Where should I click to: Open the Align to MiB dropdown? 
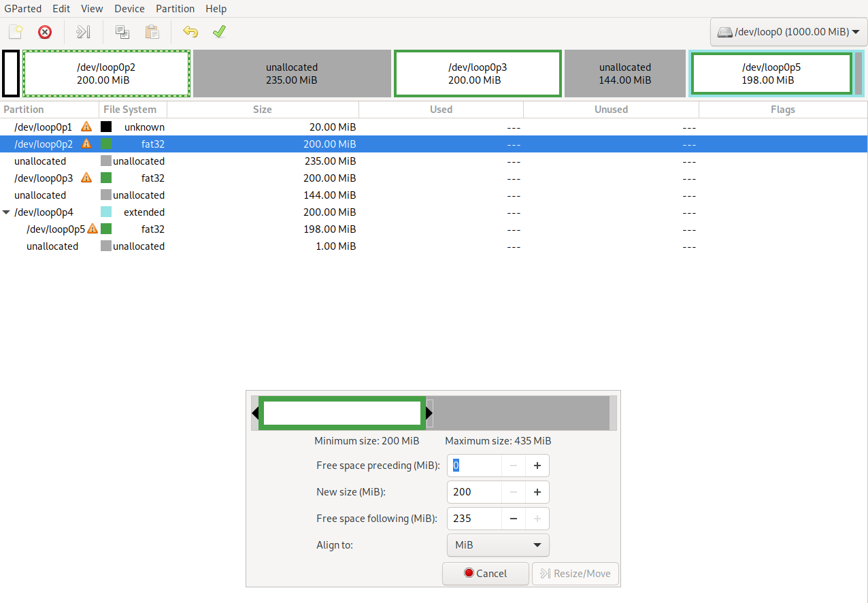tap(498, 545)
